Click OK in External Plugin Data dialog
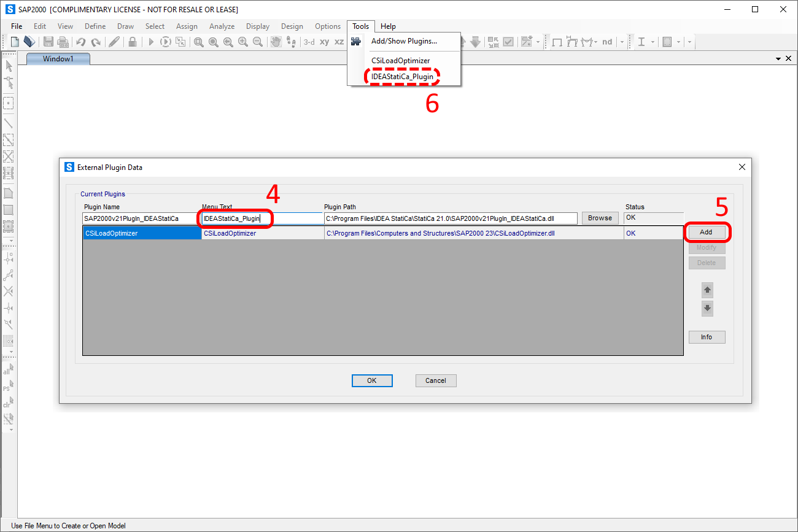798x532 pixels. tap(372, 380)
